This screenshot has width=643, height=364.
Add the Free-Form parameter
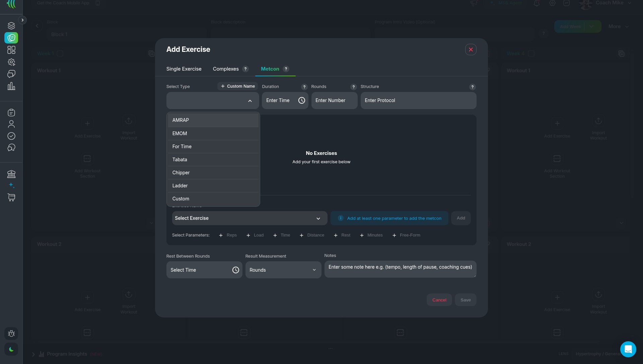coord(406,235)
